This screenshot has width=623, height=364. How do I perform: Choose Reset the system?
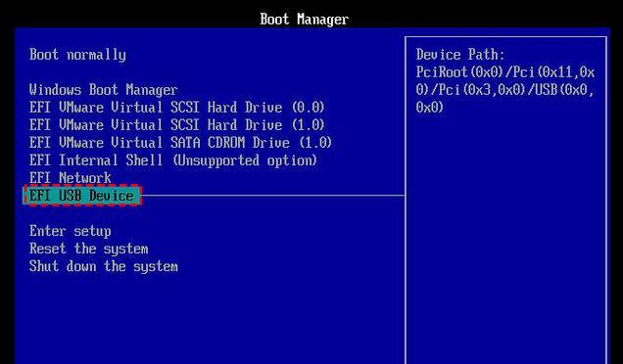pyautogui.click(x=88, y=249)
